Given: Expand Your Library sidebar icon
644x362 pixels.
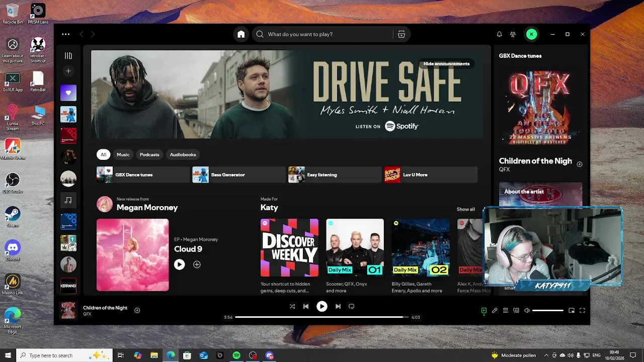Looking at the screenshot, I should click(x=68, y=56).
